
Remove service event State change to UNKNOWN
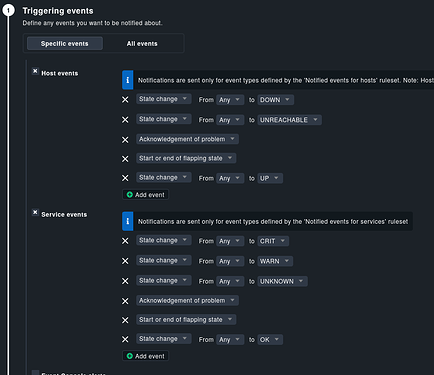pyautogui.click(x=125, y=281)
